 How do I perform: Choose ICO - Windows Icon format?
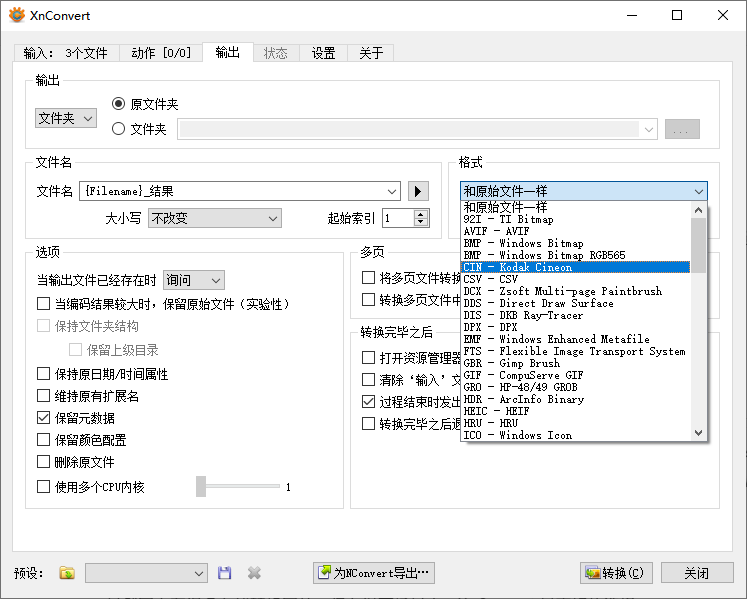click(575, 435)
